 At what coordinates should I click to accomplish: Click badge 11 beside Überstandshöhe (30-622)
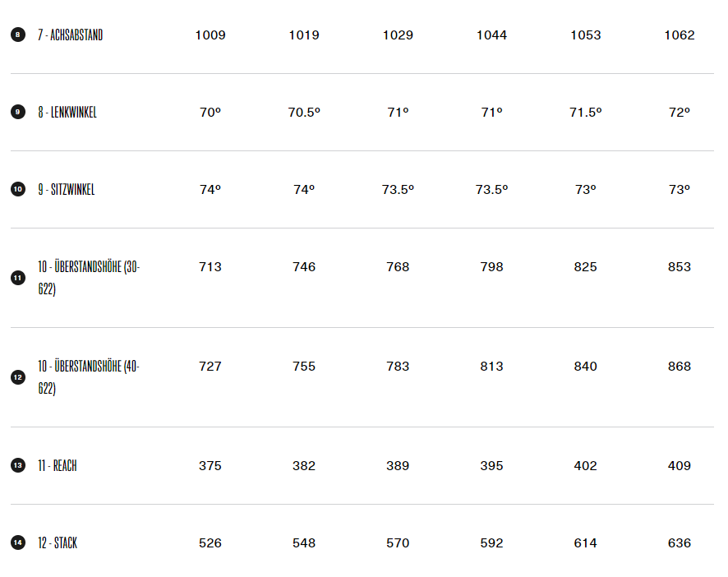tap(17, 278)
